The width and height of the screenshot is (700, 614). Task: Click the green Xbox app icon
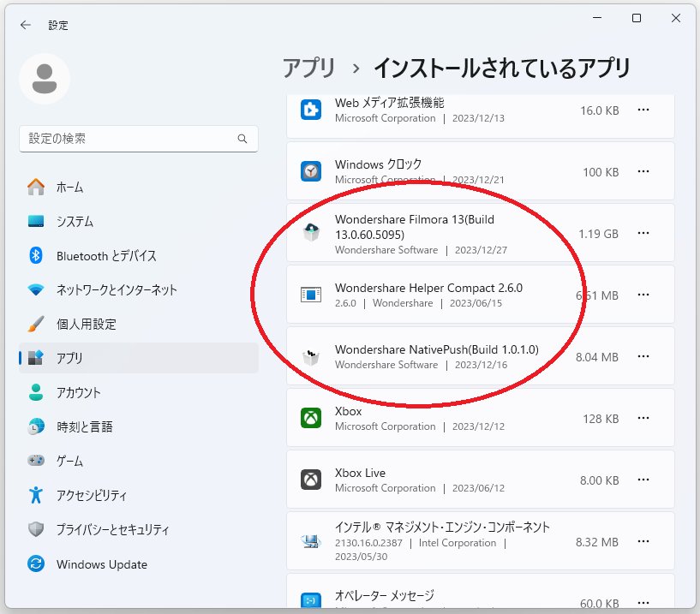(311, 418)
